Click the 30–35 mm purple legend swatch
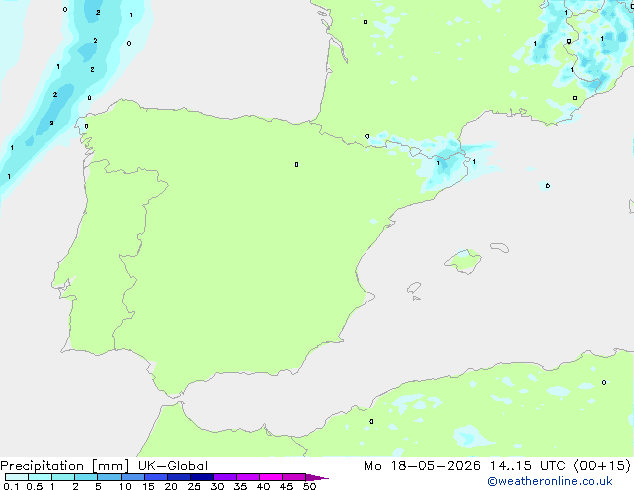This screenshot has height=490, width=634. 225,477
